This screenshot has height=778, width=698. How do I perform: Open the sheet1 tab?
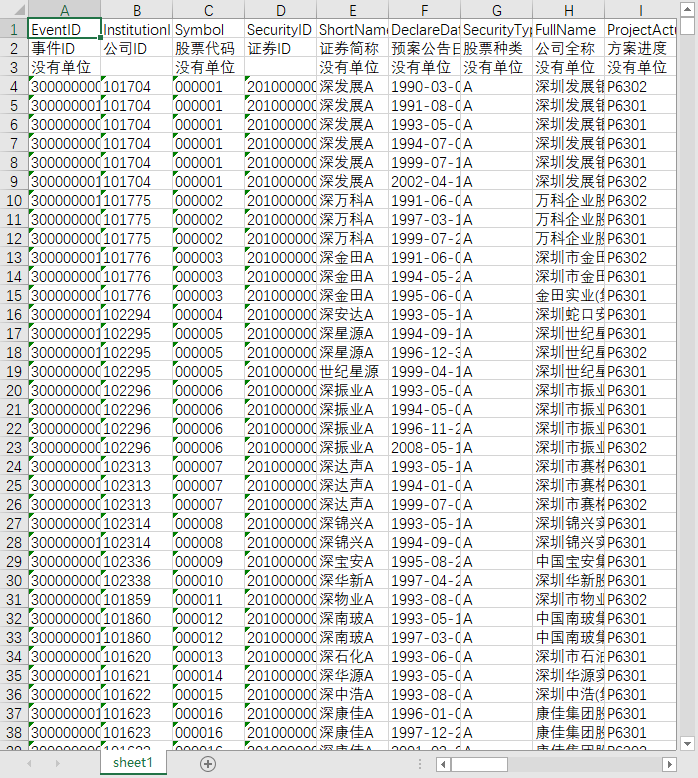click(133, 763)
